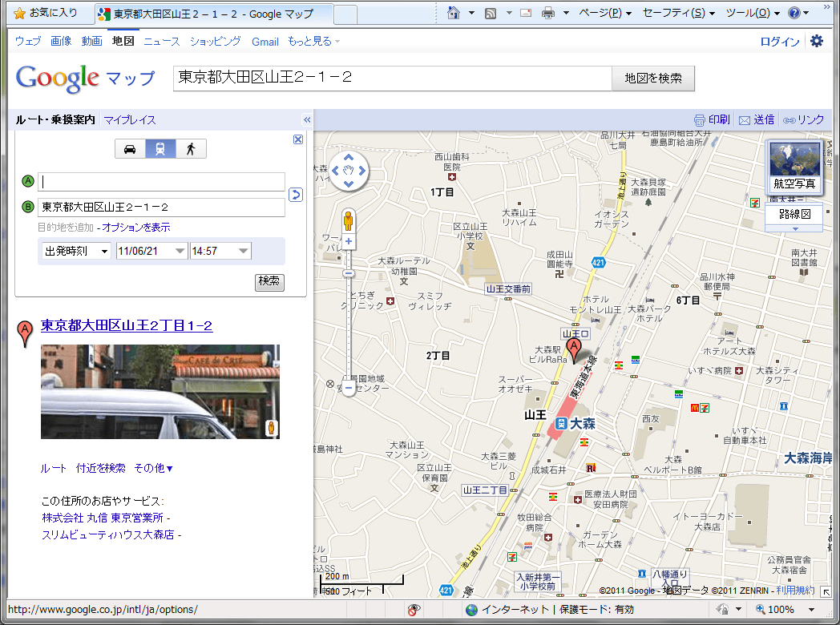Pan the map upward

click(349, 158)
